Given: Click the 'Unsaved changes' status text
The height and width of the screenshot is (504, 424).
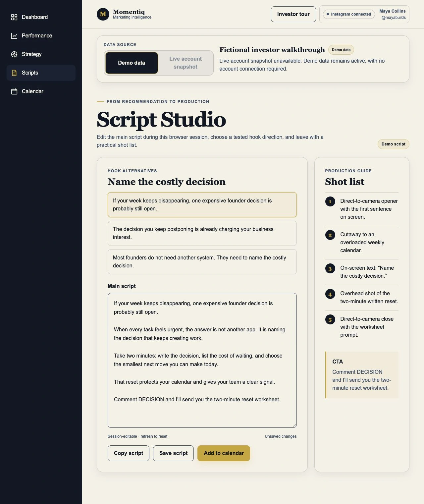Looking at the screenshot, I should point(281,436).
